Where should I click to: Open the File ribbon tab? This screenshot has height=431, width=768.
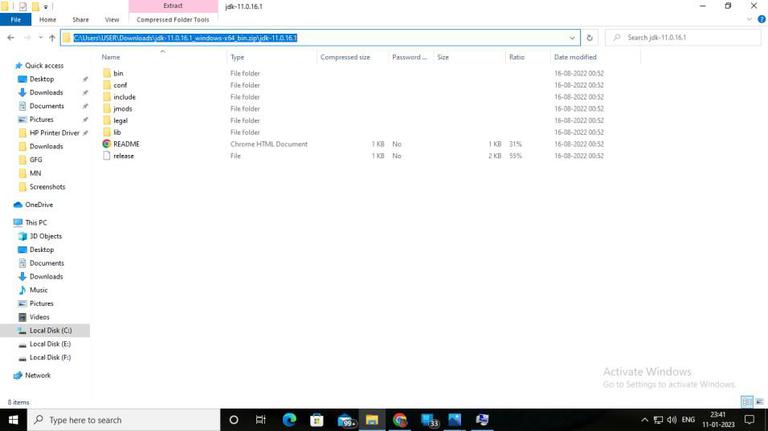16,20
